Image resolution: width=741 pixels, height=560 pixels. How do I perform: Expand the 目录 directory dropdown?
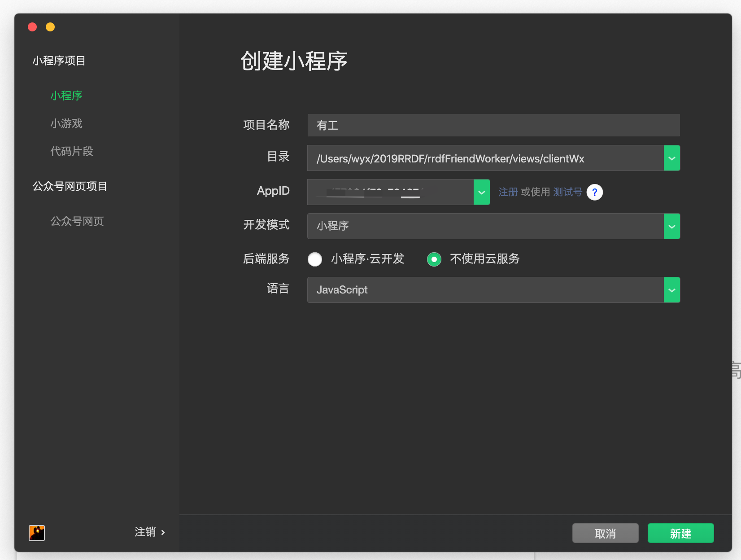pos(671,158)
